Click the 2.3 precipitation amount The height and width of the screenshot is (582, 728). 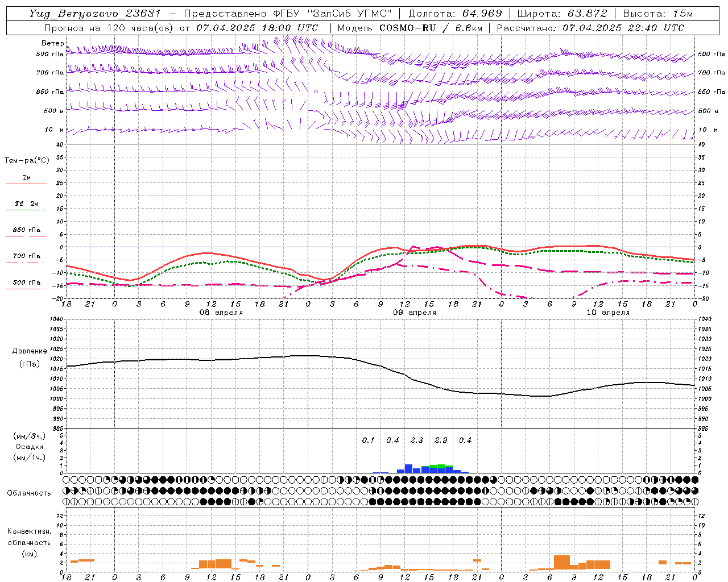[x=417, y=440]
